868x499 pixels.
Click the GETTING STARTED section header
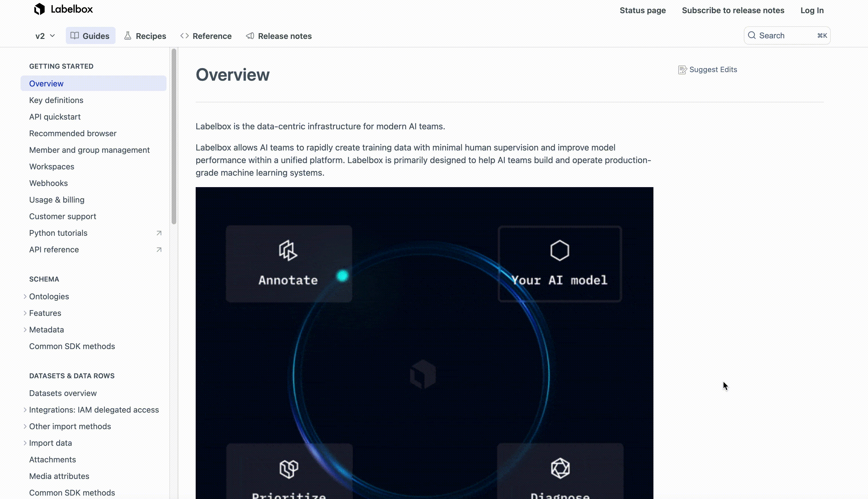61,66
